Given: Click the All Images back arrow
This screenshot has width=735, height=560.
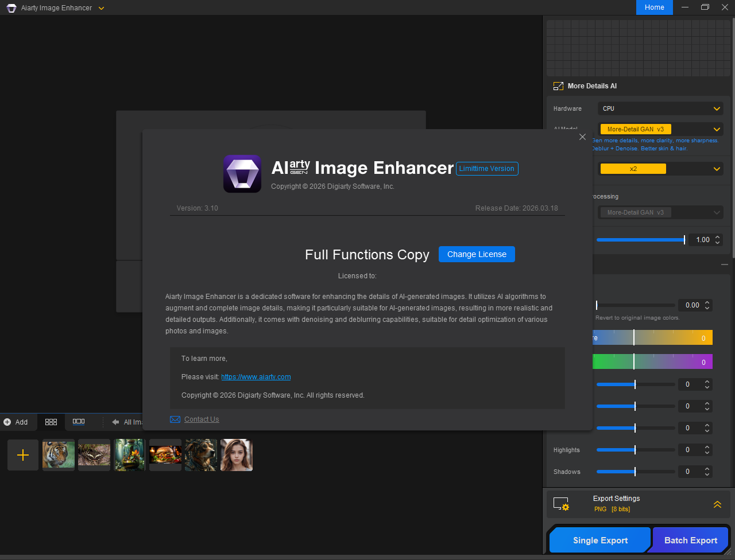Looking at the screenshot, I should 115,422.
